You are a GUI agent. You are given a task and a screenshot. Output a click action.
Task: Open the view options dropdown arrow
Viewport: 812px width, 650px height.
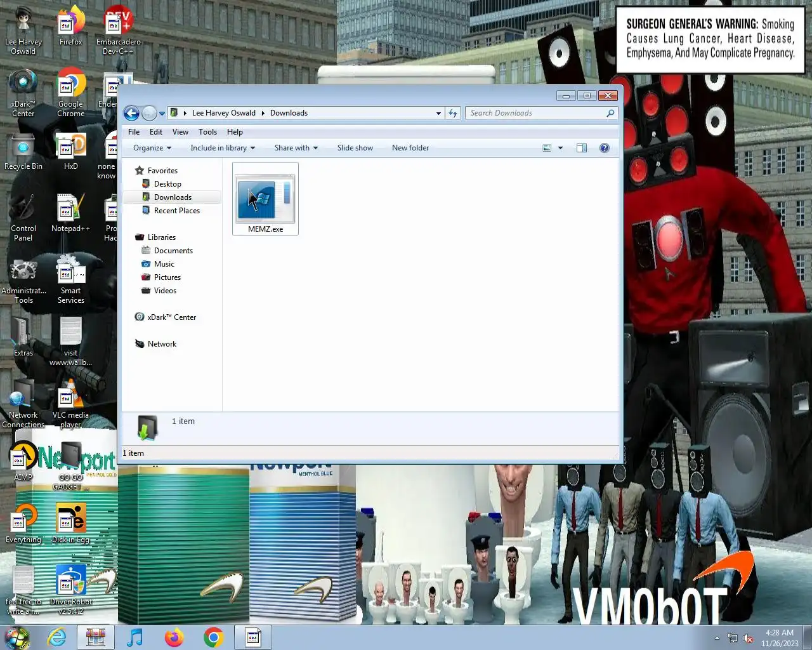tap(560, 148)
